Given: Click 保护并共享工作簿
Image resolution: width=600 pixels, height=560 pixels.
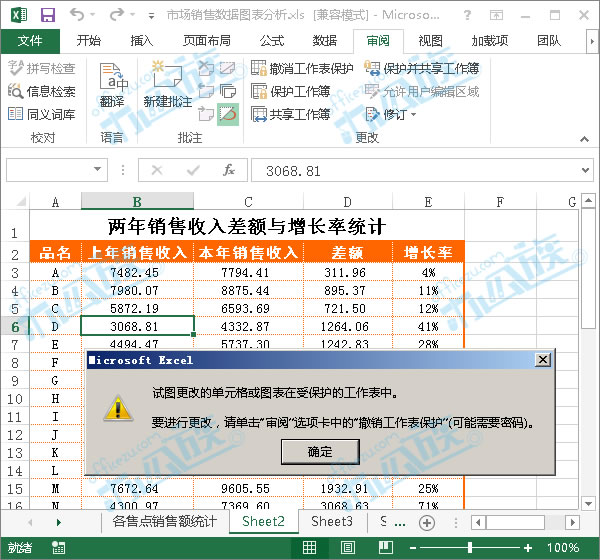Looking at the screenshot, I should pyautogui.click(x=422, y=68).
